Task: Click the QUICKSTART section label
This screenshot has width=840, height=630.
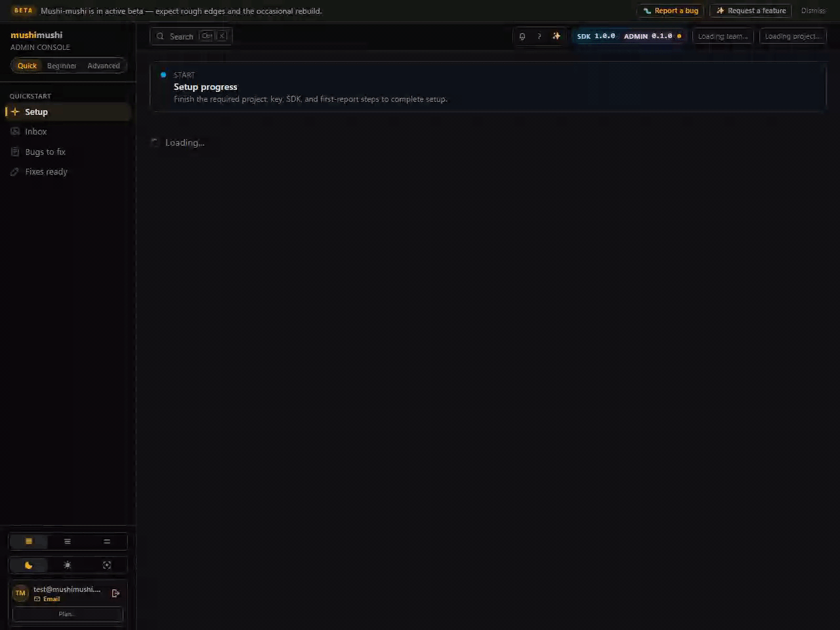Action: (x=30, y=96)
